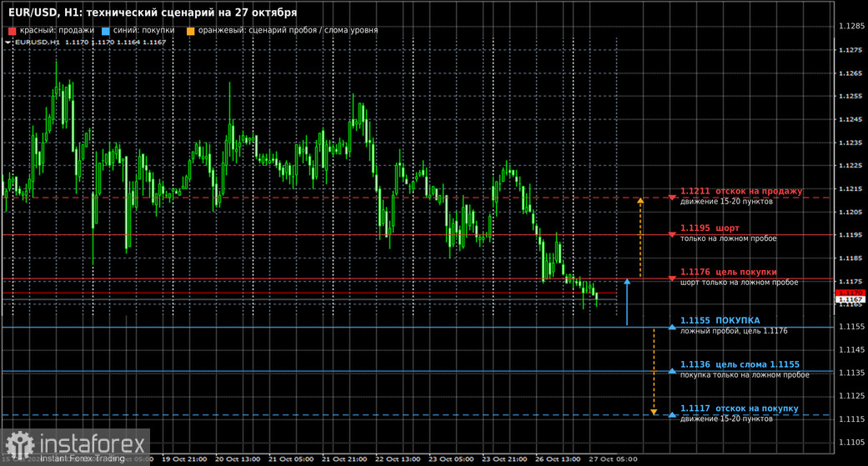Click the '1.1211 отскок на продажу' label
868x466 pixels.
click(741, 191)
